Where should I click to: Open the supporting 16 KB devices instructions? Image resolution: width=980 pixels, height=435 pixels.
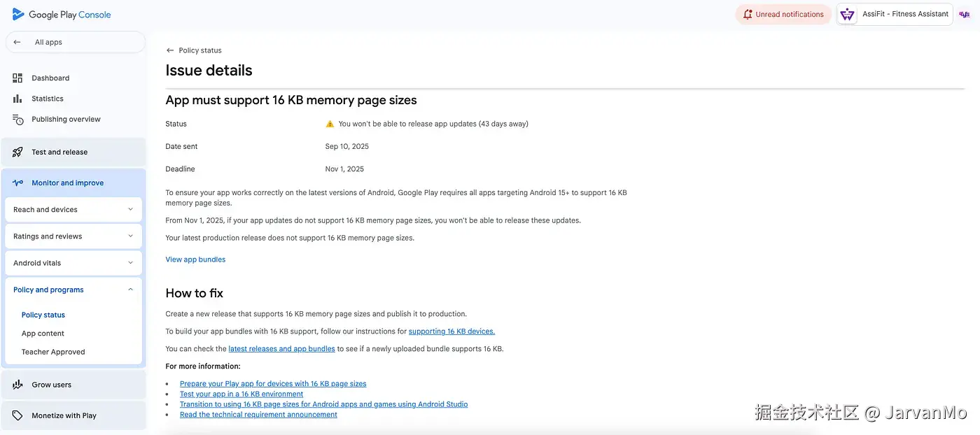point(451,331)
